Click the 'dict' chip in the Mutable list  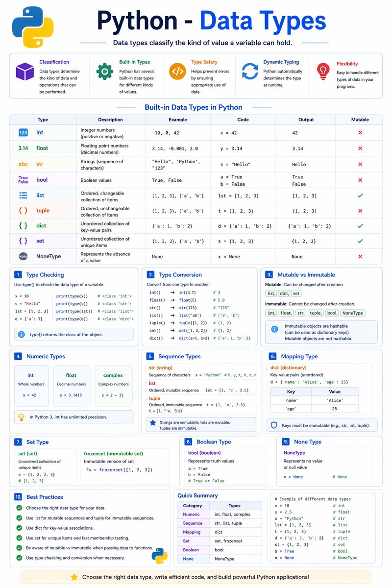coord(284,294)
